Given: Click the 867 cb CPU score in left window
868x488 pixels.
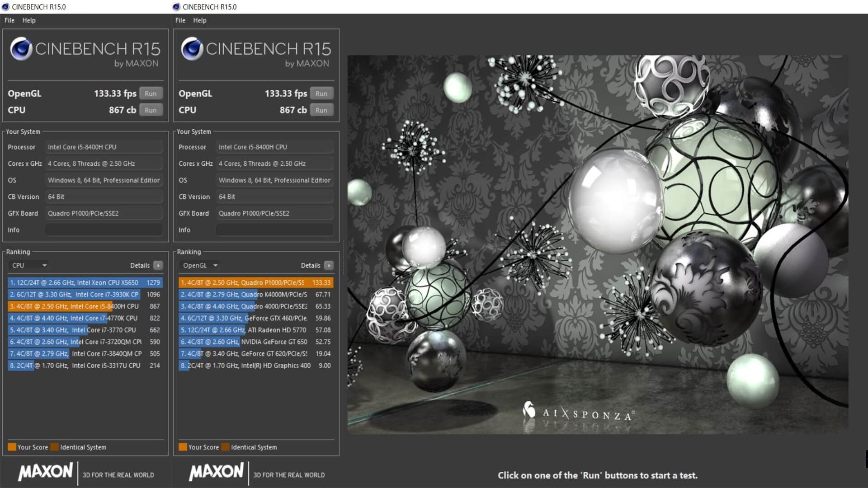Looking at the screenshot, I should point(122,110).
